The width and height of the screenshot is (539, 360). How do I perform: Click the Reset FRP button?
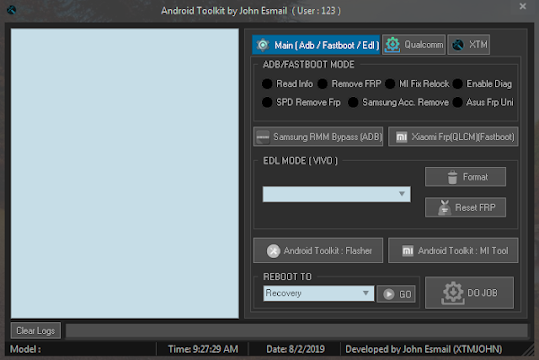coord(465,207)
